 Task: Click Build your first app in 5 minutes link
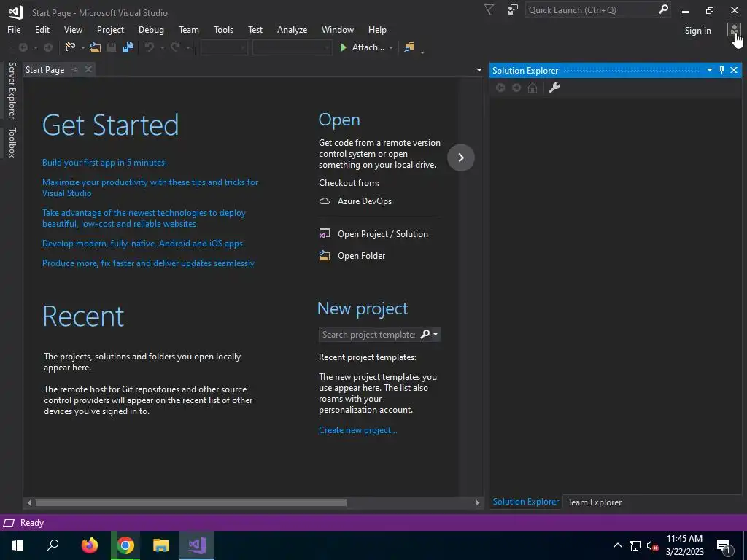104,163
